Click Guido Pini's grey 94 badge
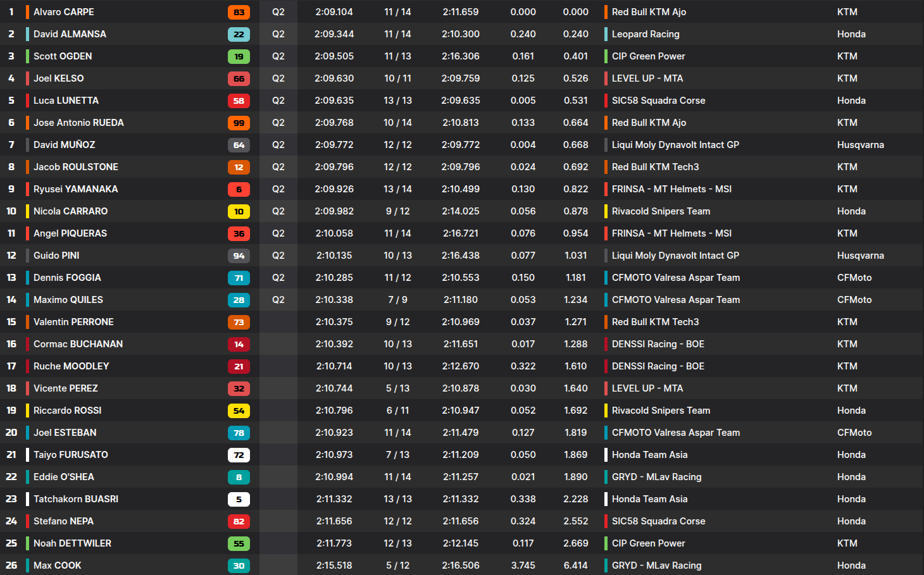 (x=239, y=256)
